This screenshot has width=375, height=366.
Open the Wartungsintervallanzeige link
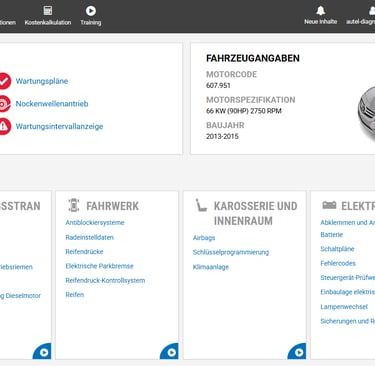(x=59, y=126)
